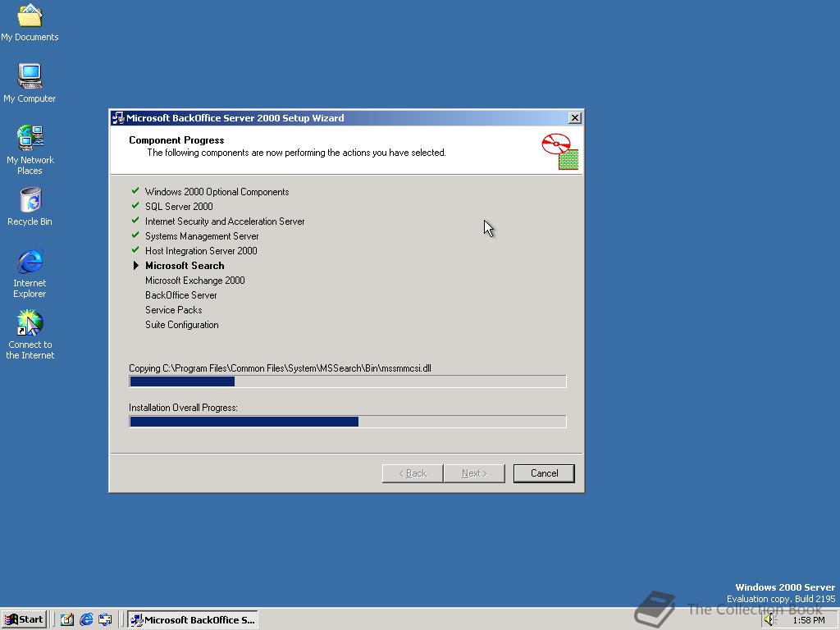The width and height of the screenshot is (840, 630).
Task: Click Microsoft BackOffice taskbar button
Action: pos(193,620)
